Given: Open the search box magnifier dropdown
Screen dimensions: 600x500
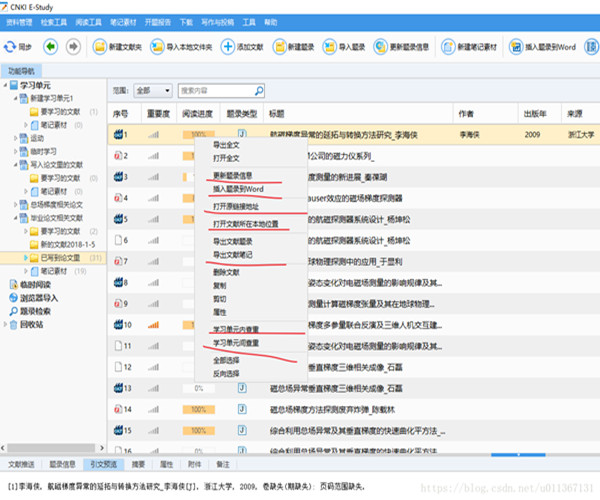Looking at the screenshot, I should tap(257, 91).
